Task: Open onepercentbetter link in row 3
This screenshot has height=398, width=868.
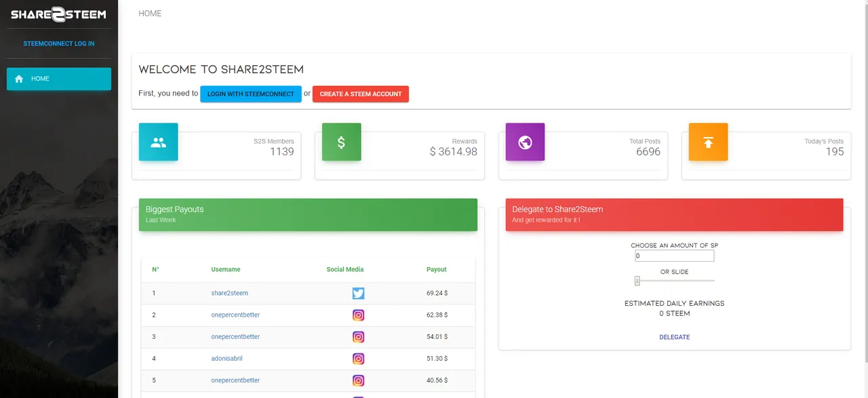Action: [x=235, y=337]
